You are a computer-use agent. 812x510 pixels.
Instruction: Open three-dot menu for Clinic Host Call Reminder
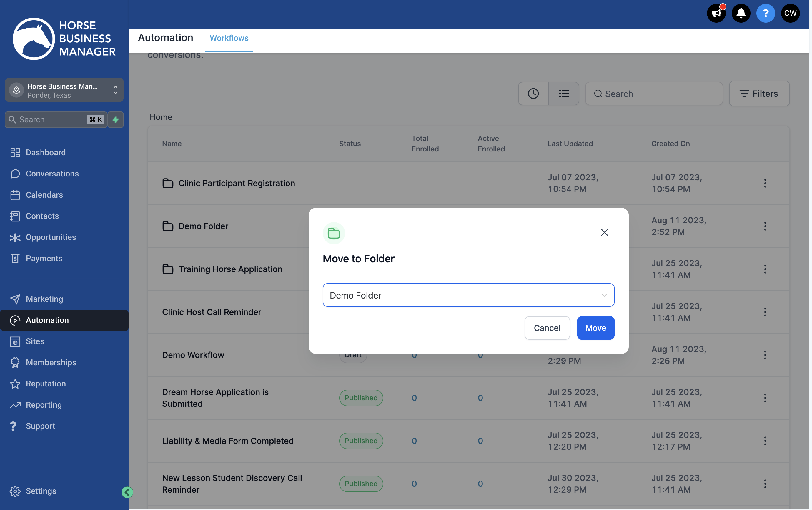765,312
